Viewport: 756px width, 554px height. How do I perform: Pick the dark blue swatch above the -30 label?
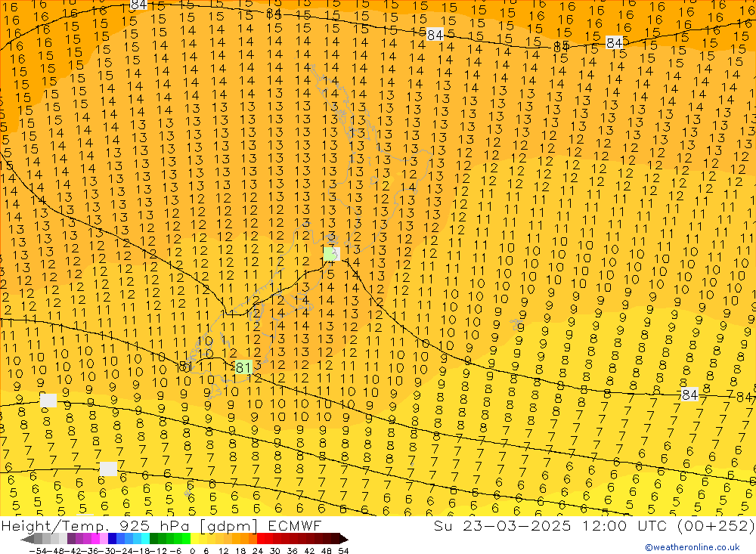112,539
